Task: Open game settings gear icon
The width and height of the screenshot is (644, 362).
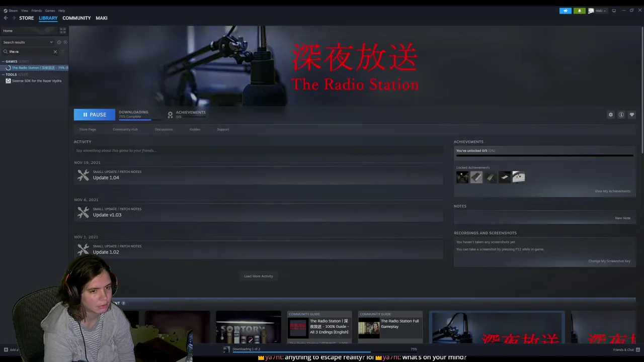Action: coord(611,115)
